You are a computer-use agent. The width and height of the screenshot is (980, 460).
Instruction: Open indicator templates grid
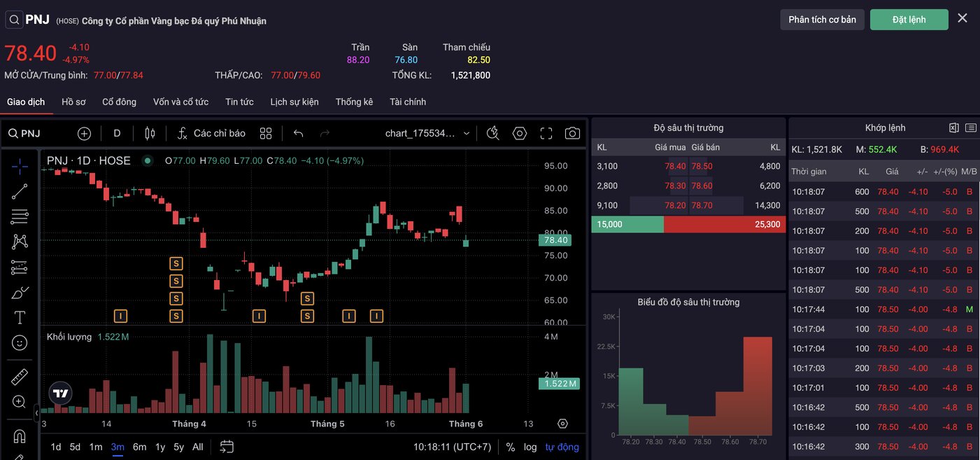tap(266, 133)
